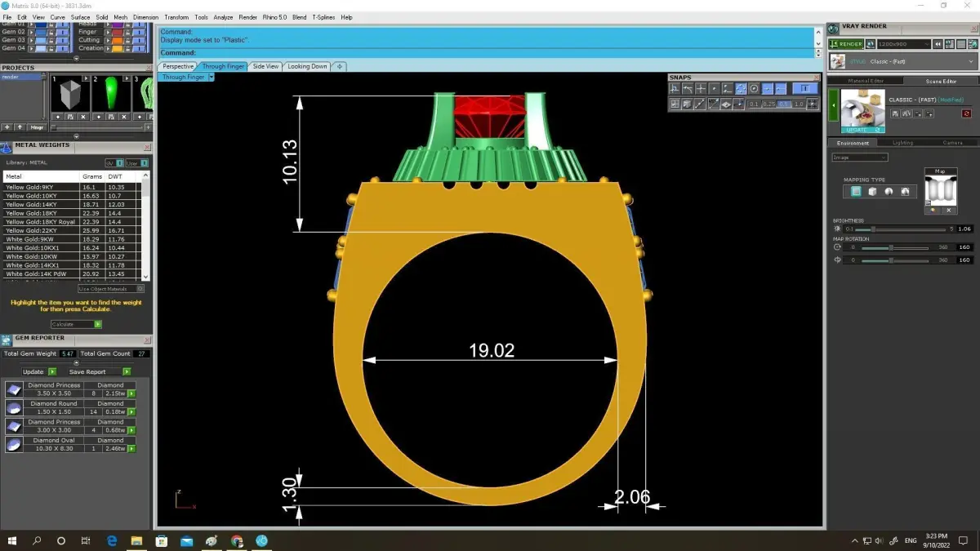The height and width of the screenshot is (551, 980).
Task: Enable the Use Object Materials option
Action: (111, 289)
